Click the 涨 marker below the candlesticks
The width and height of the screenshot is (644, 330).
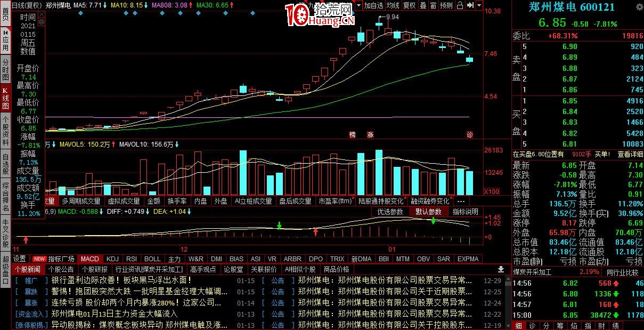370,134
